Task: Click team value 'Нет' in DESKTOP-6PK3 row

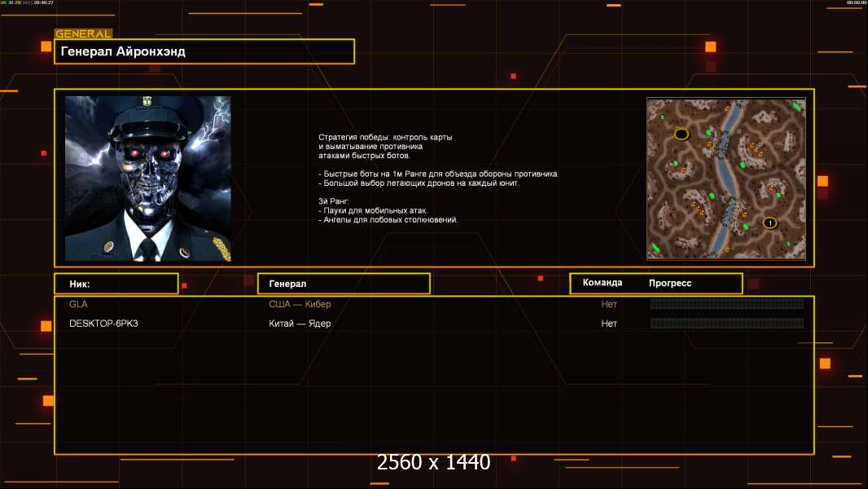Action: coord(609,324)
